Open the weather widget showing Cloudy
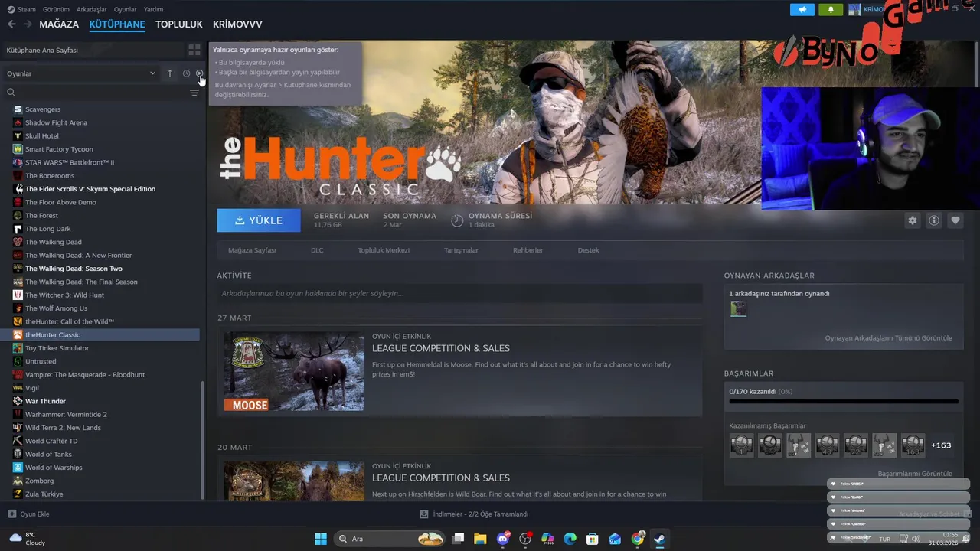 coord(28,539)
